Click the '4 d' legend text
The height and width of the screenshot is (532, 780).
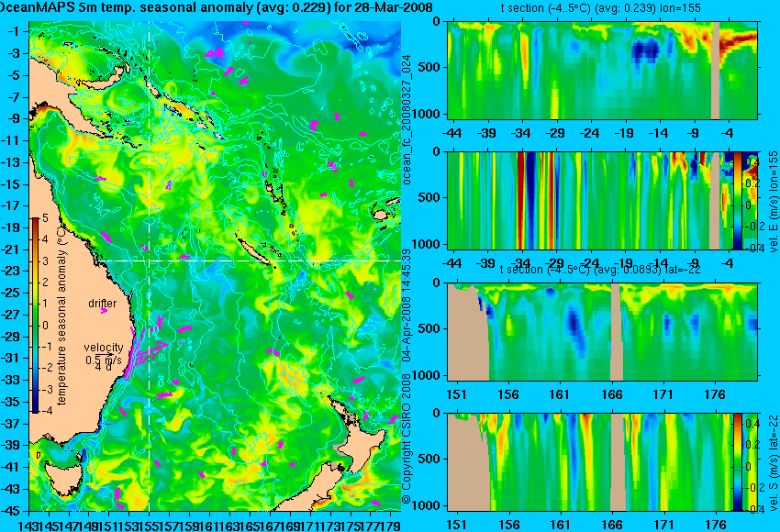point(104,368)
